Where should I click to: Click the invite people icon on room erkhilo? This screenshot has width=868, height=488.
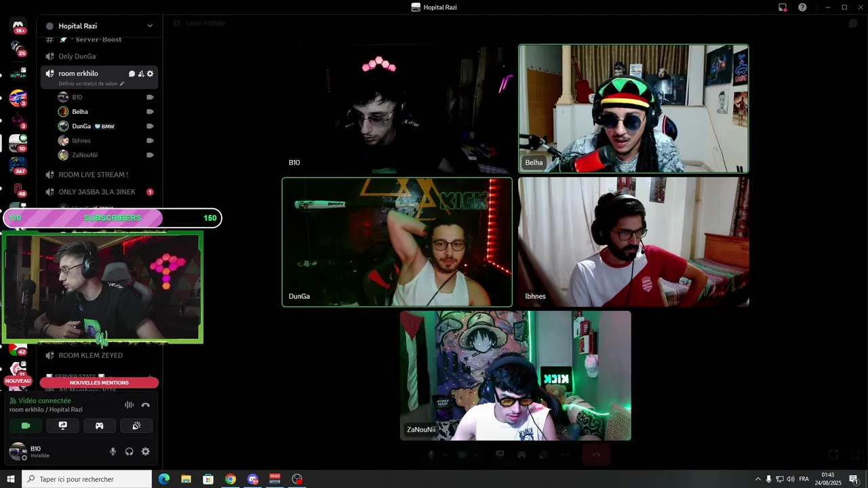(141, 74)
